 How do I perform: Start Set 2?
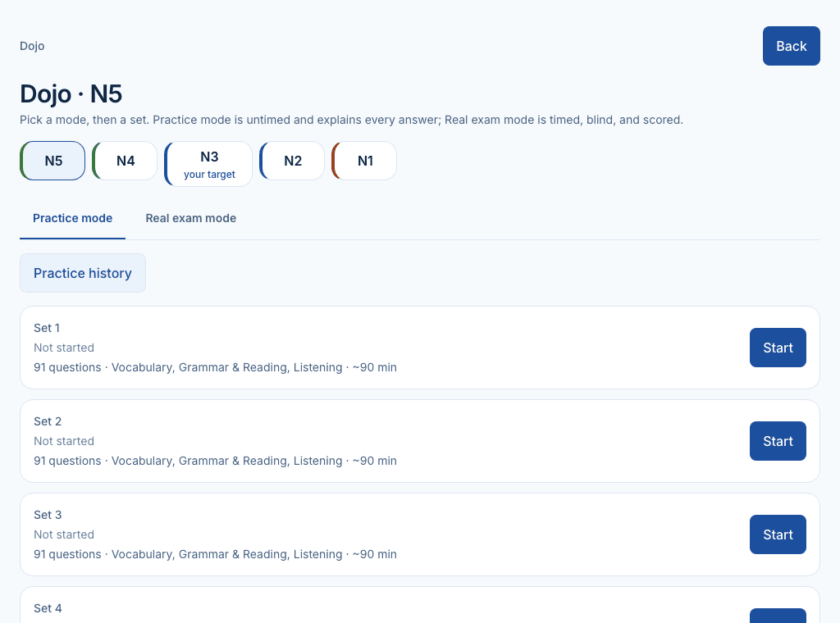778,441
